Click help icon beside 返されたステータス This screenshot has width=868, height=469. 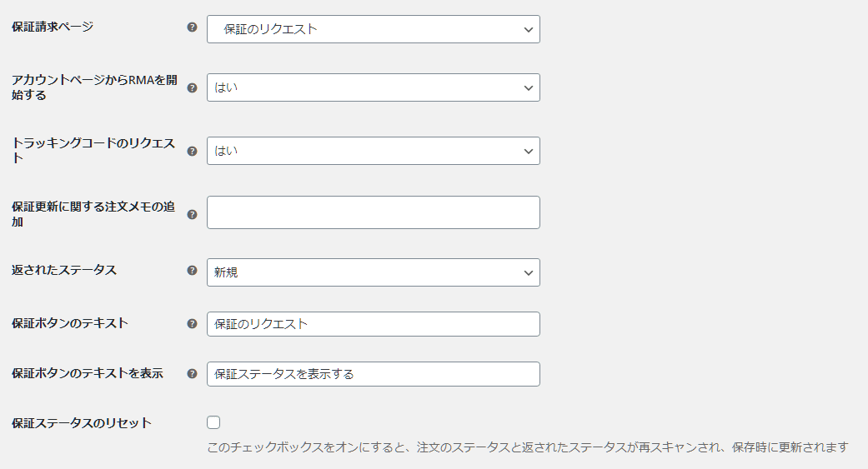[x=192, y=271]
